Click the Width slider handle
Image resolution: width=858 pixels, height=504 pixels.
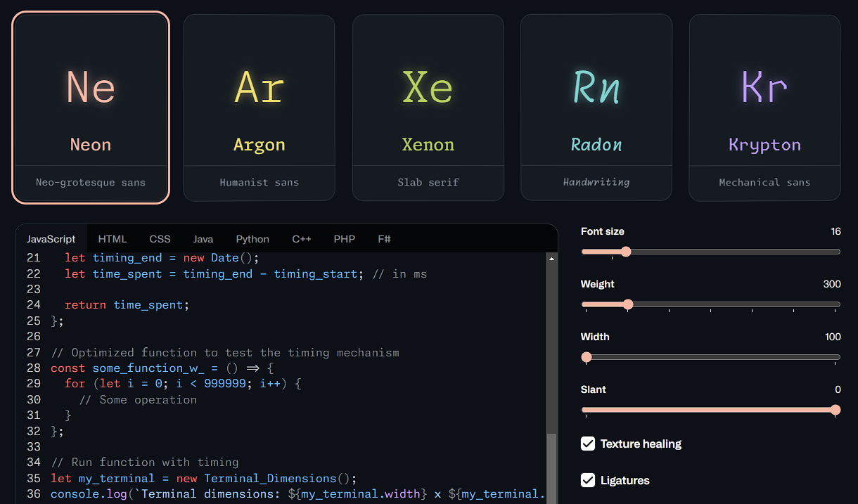click(587, 357)
